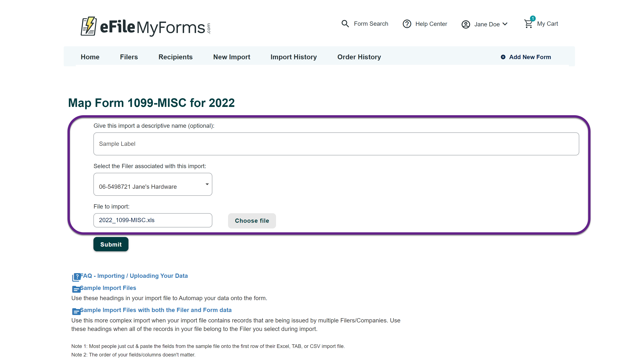Click the Sample Import Files folder icon
Viewport: 644px width, 359px height.
coord(76,289)
